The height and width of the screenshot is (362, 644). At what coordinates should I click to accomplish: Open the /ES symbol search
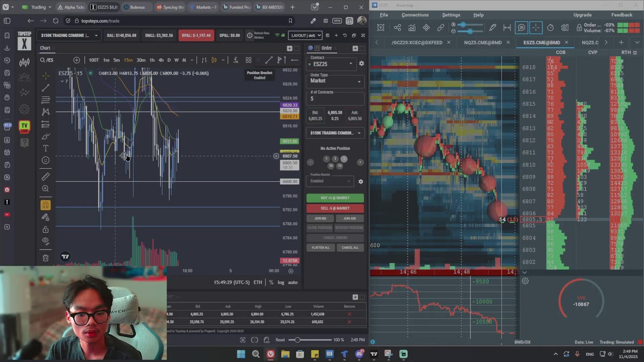[x=47, y=60]
